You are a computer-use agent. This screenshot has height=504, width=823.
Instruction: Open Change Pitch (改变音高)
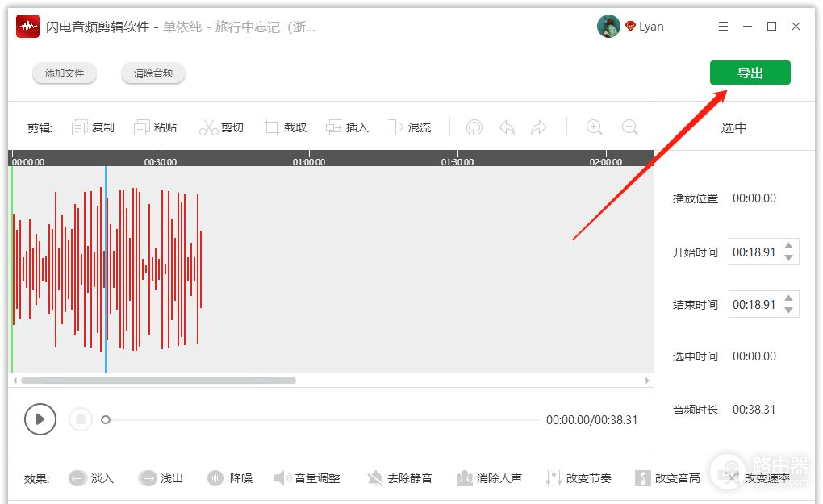(x=667, y=477)
